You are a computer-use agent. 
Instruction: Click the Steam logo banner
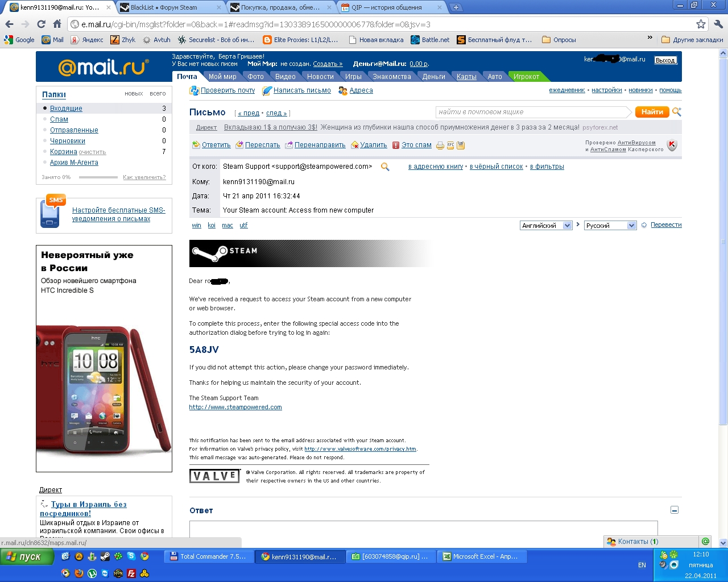coord(311,253)
